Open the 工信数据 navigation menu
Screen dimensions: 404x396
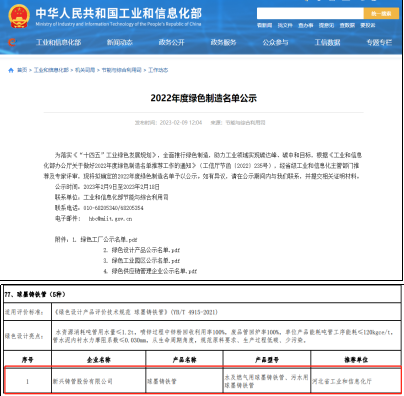(x=327, y=42)
